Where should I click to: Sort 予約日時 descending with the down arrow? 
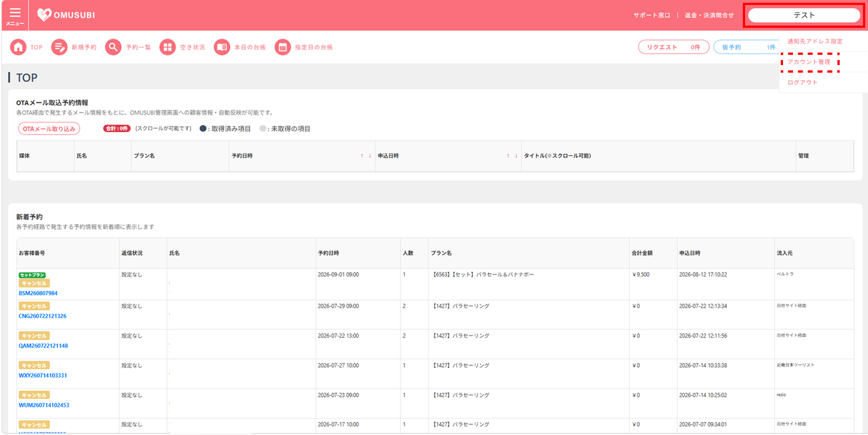370,156
